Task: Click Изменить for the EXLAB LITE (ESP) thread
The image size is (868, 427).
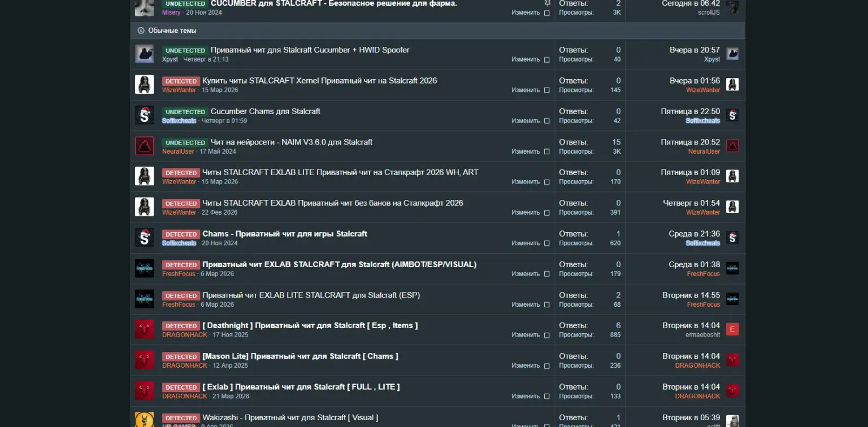Action: click(526, 304)
